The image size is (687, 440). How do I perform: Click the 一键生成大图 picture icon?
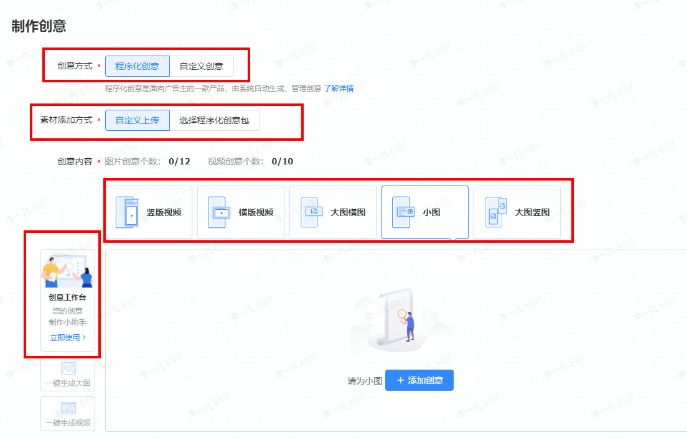coord(68,369)
